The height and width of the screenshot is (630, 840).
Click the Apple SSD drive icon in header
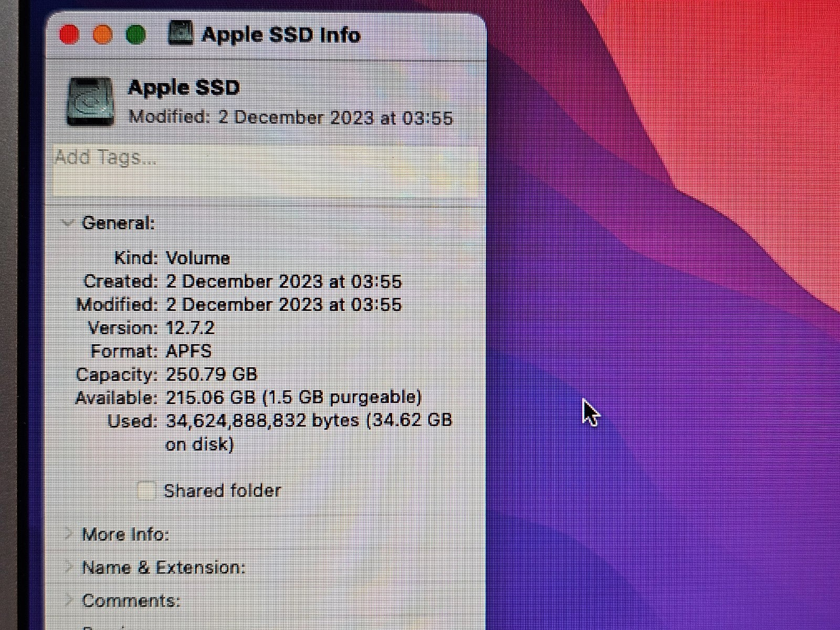[x=90, y=102]
